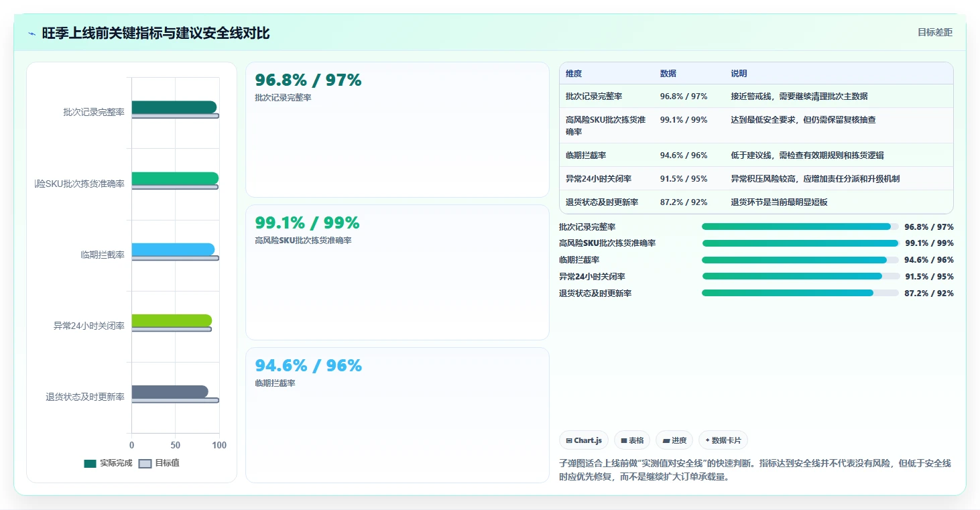The height and width of the screenshot is (510, 980).
Task: Click note 异常积压风险较高，应增加责任分派和升级机制
Action: (816, 179)
